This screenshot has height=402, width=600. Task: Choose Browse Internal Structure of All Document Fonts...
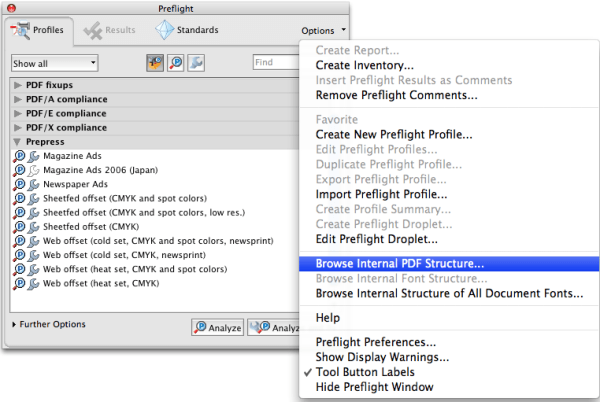[x=449, y=293]
